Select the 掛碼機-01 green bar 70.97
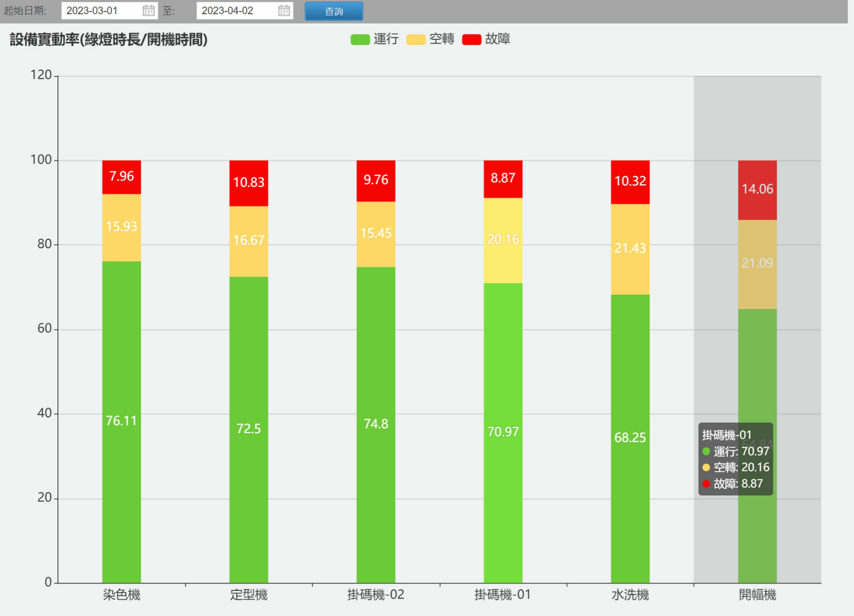Screen dimensions: 854x616 503,433
